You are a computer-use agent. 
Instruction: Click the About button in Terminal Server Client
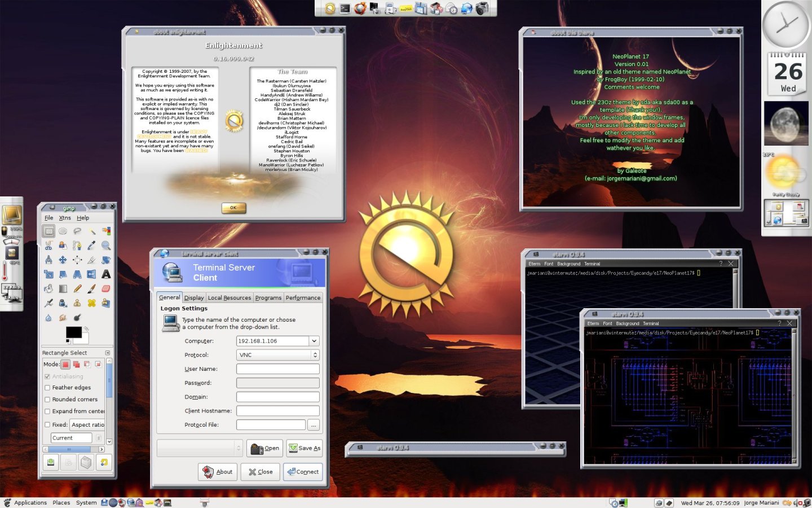[218, 472]
